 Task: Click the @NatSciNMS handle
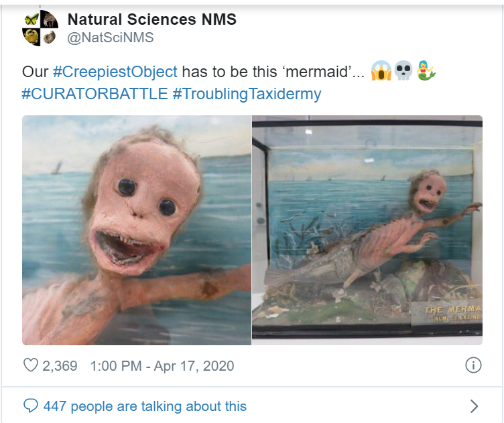(111, 38)
